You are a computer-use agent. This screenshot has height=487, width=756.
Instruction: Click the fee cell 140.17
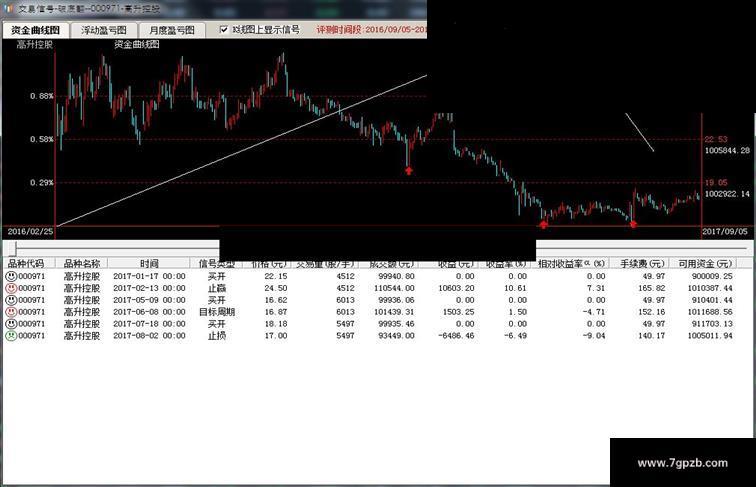(x=651, y=336)
